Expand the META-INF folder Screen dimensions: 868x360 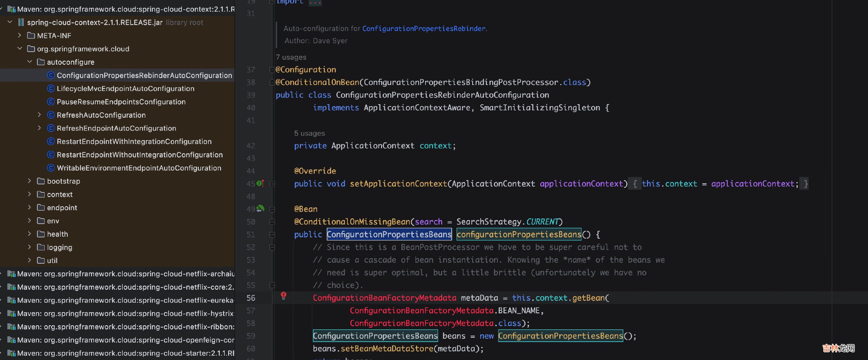pyautogui.click(x=20, y=35)
